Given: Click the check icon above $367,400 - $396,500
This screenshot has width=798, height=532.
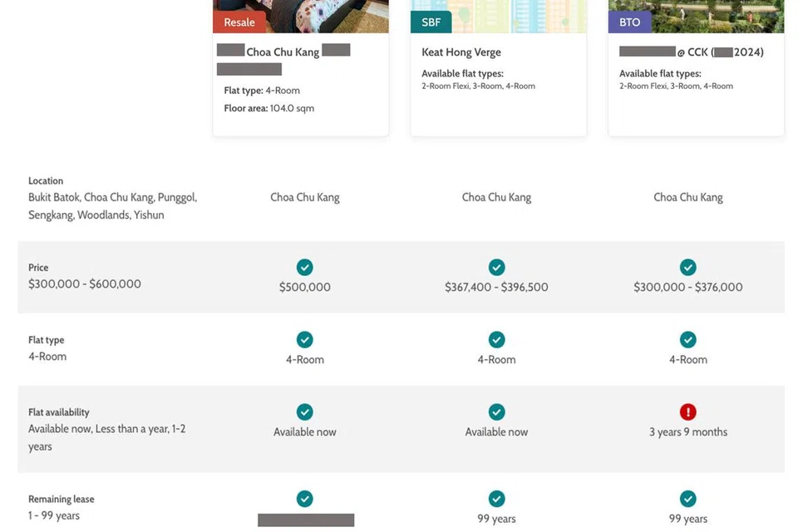Looking at the screenshot, I should 496,267.
